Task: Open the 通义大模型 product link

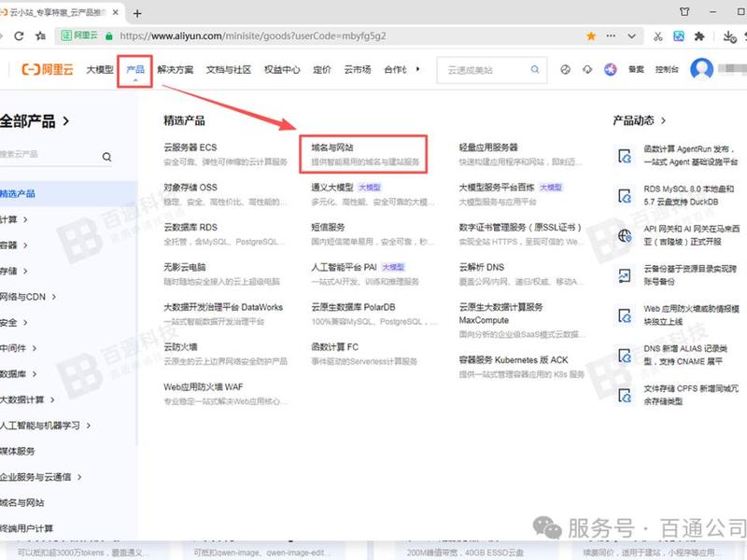Action: coord(332,188)
